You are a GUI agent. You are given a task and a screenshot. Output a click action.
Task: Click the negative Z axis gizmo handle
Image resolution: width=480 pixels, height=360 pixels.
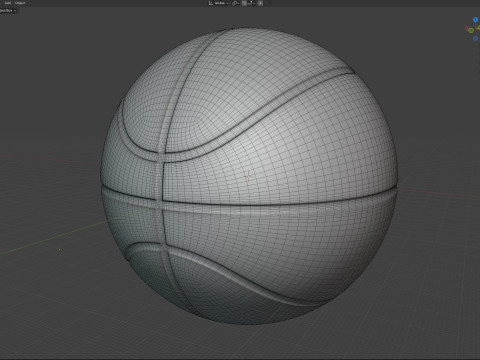475,39
